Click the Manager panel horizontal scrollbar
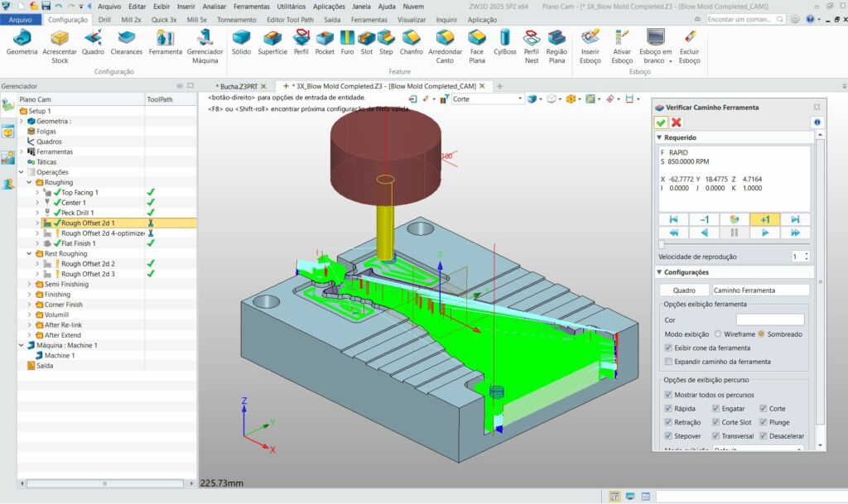 point(106,483)
